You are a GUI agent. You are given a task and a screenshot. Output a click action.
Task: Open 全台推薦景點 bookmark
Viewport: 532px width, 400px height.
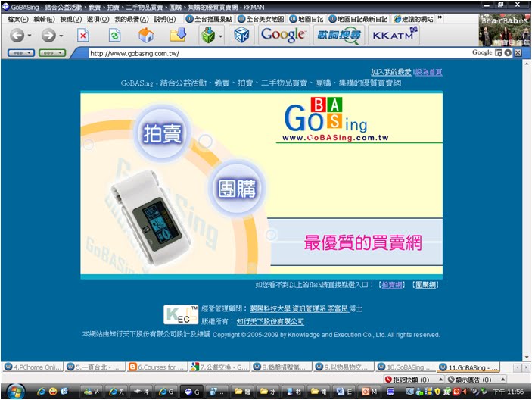click(x=210, y=19)
